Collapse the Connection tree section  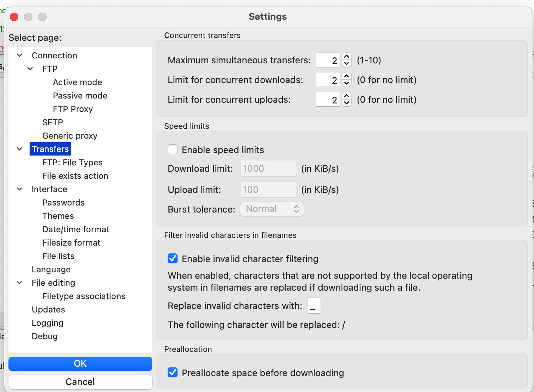(x=20, y=56)
